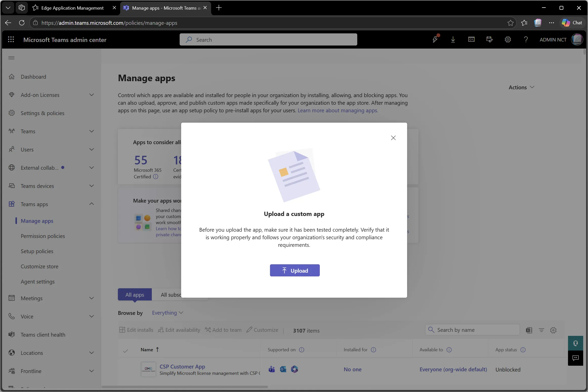The width and height of the screenshot is (588, 392).
Task: Open the feedback chat floating button
Action: [x=576, y=358]
